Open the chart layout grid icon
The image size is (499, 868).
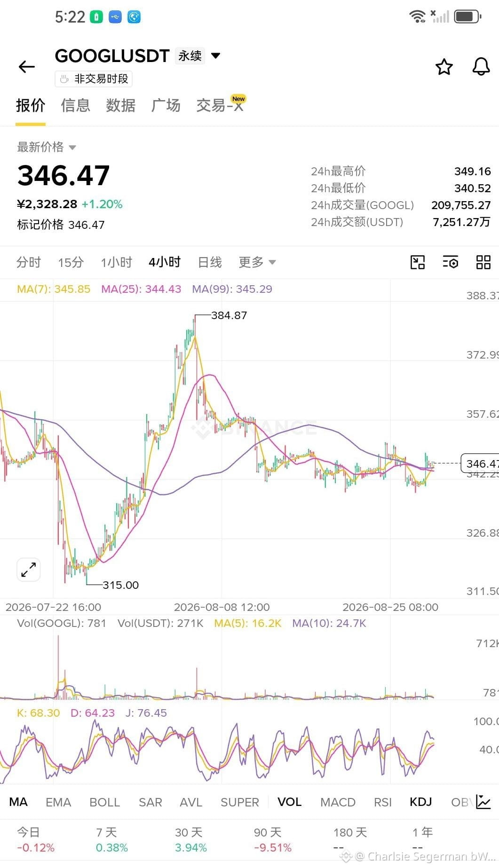coord(483,262)
